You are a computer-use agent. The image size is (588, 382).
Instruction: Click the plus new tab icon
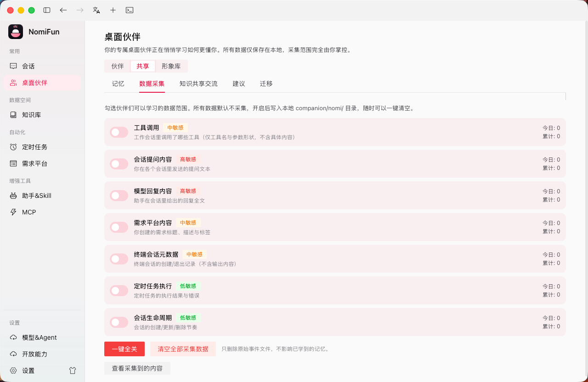(x=113, y=10)
